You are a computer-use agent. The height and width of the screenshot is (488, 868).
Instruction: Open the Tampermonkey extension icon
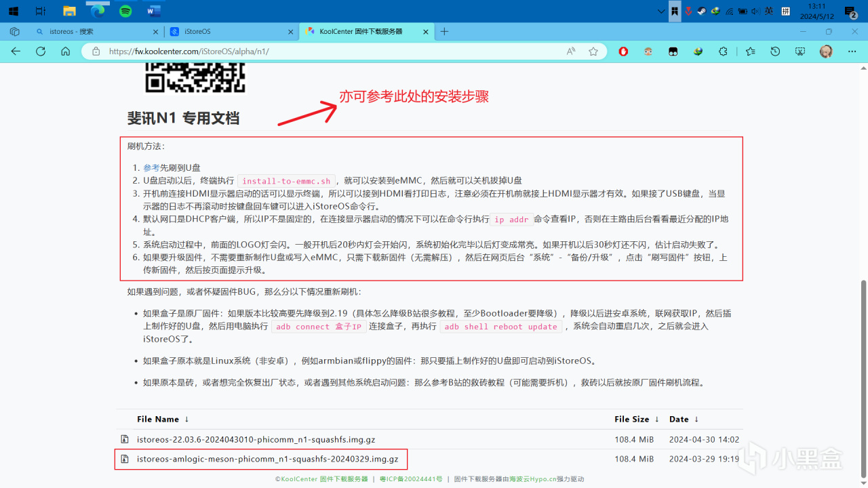tap(673, 52)
